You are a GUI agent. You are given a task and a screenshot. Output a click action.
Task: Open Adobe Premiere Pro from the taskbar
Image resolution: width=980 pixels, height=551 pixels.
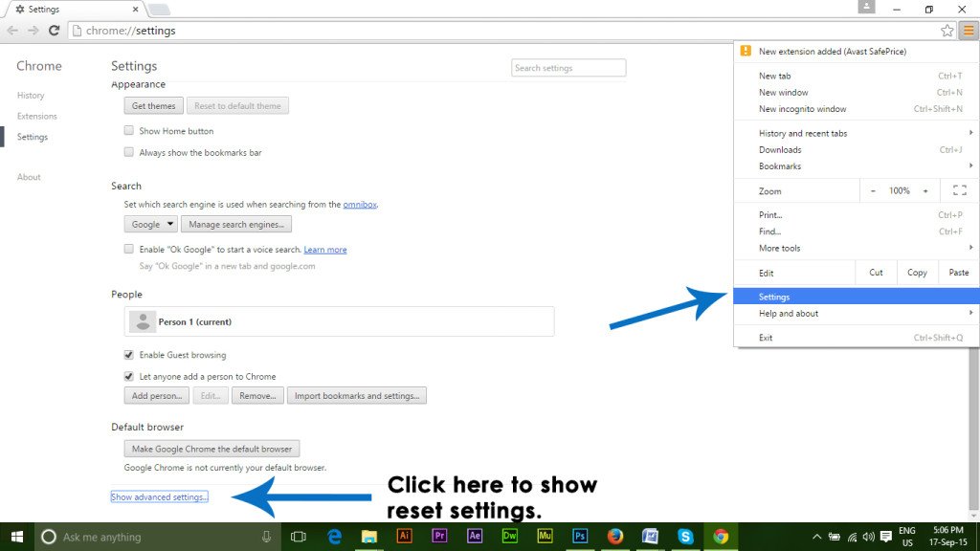pyautogui.click(x=439, y=536)
